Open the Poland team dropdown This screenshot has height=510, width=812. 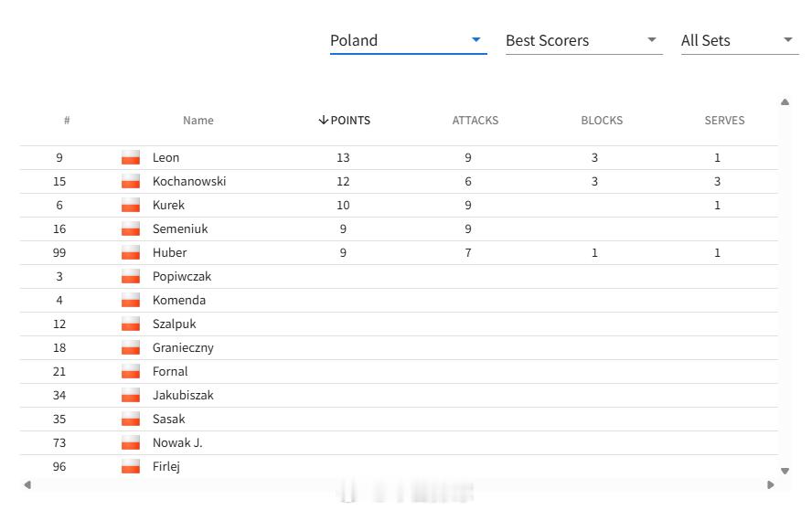pyautogui.click(x=408, y=41)
